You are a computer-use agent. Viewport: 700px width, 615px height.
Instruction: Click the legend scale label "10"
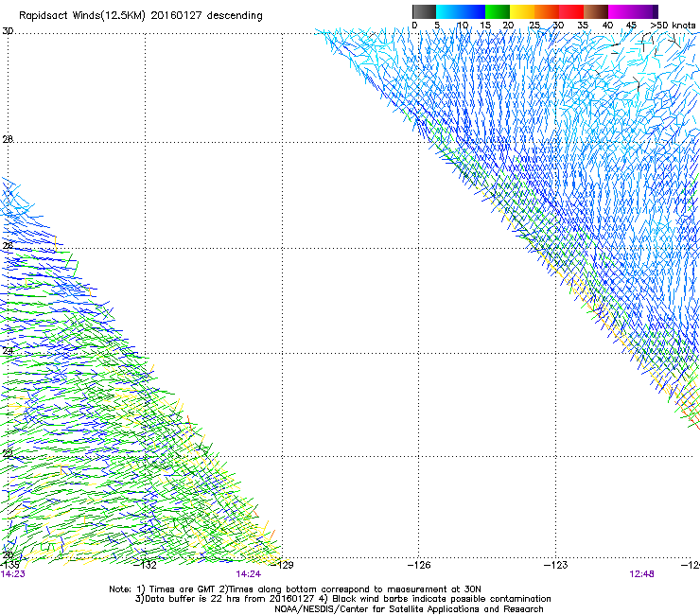point(463,26)
